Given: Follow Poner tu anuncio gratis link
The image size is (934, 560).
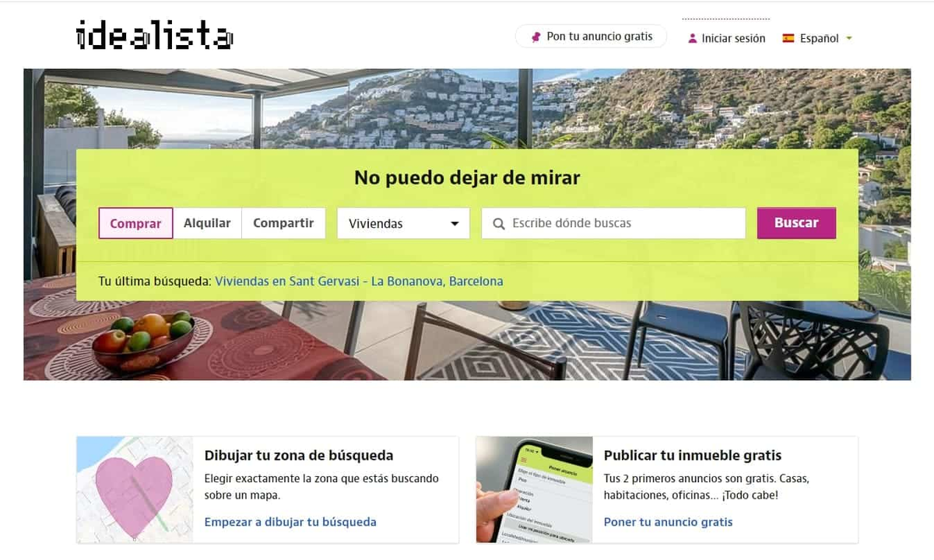Looking at the screenshot, I should [668, 522].
